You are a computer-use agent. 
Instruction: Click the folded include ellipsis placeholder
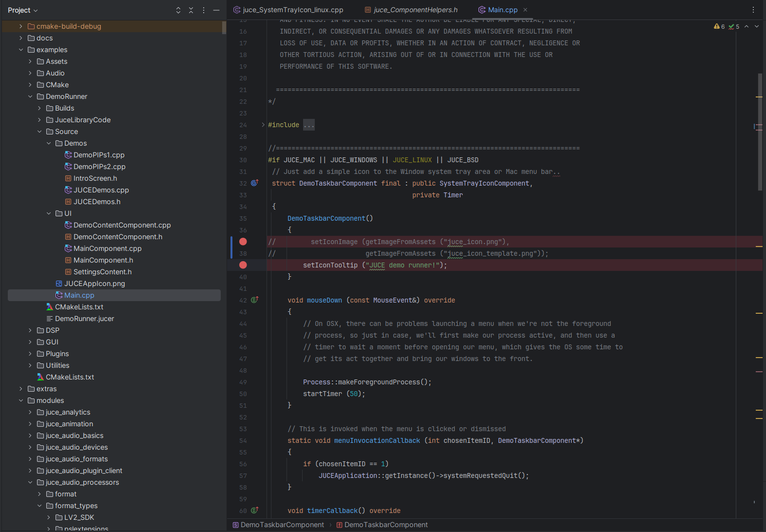(309, 125)
